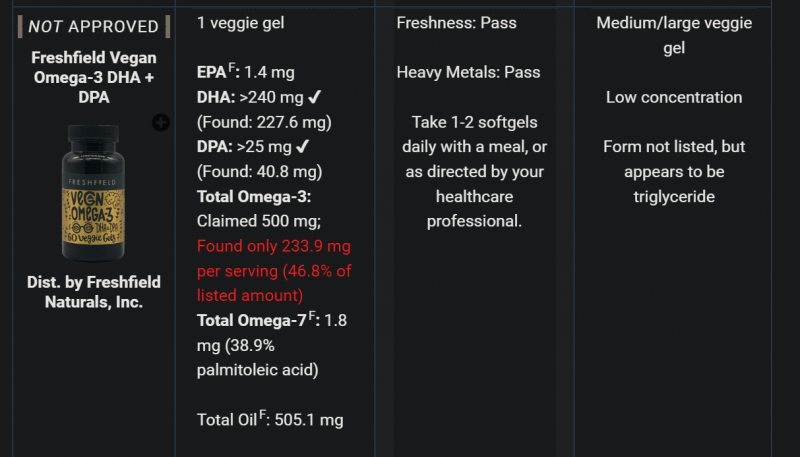
Task: Click the NOT APPROVED status label
Action: tap(94, 26)
